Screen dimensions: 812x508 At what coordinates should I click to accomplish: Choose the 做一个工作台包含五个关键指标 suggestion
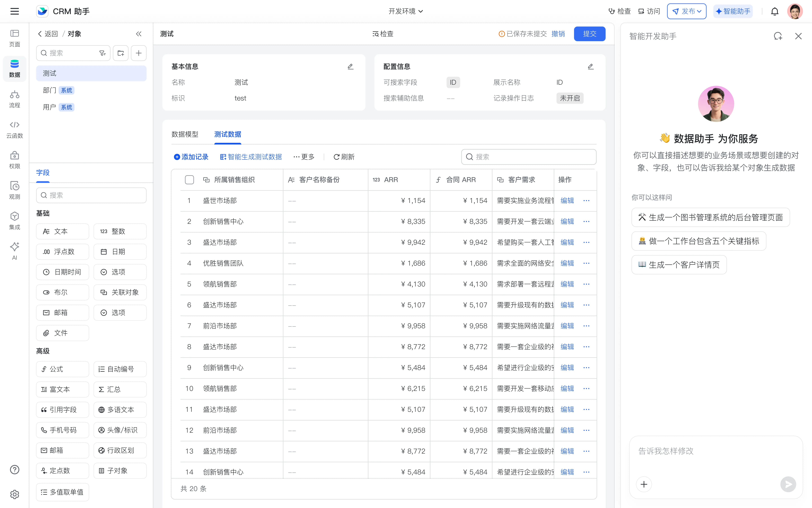699,241
